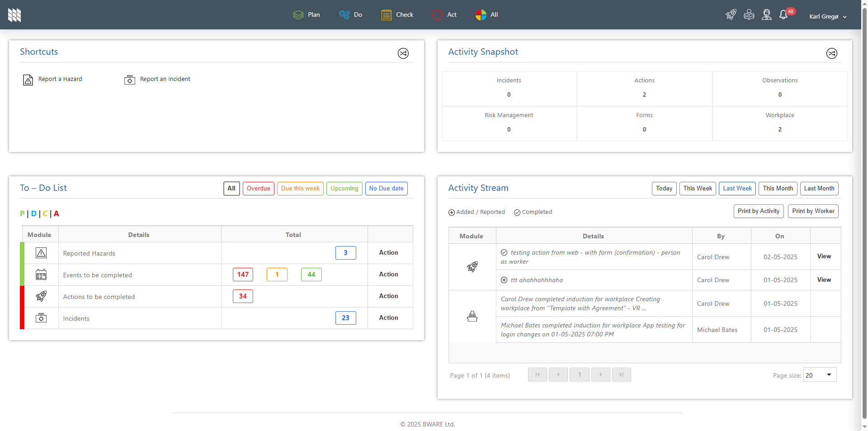Show This Month's activity stream

pos(778,189)
